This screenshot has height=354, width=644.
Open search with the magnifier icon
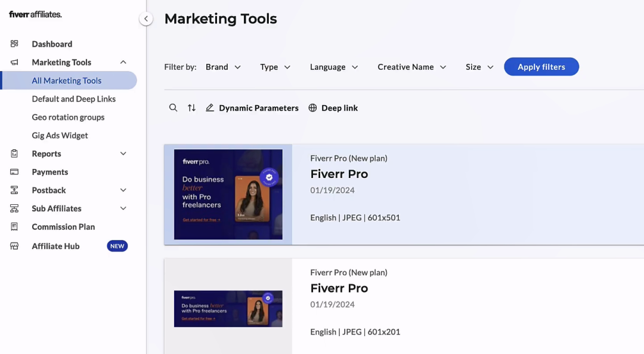click(174, 107)
